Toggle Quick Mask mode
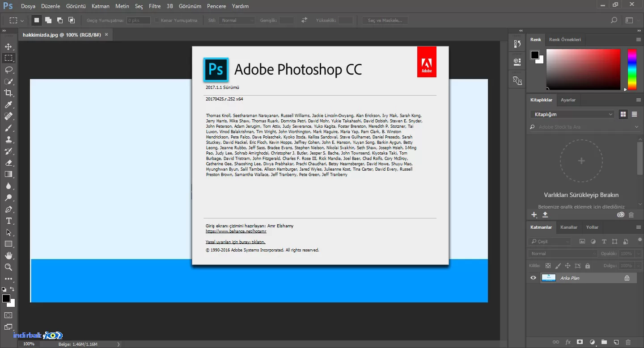644x348 pixels. 8,315
